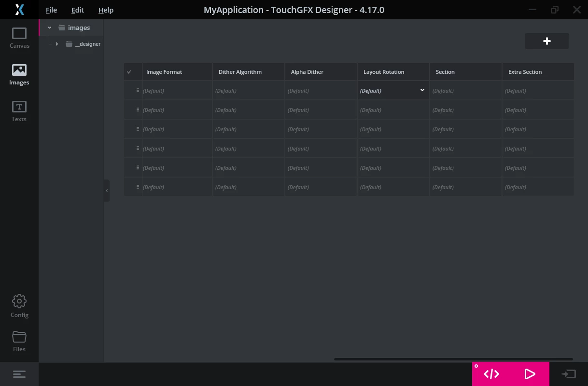Minimize the TouchGFX Designer window

533,10
